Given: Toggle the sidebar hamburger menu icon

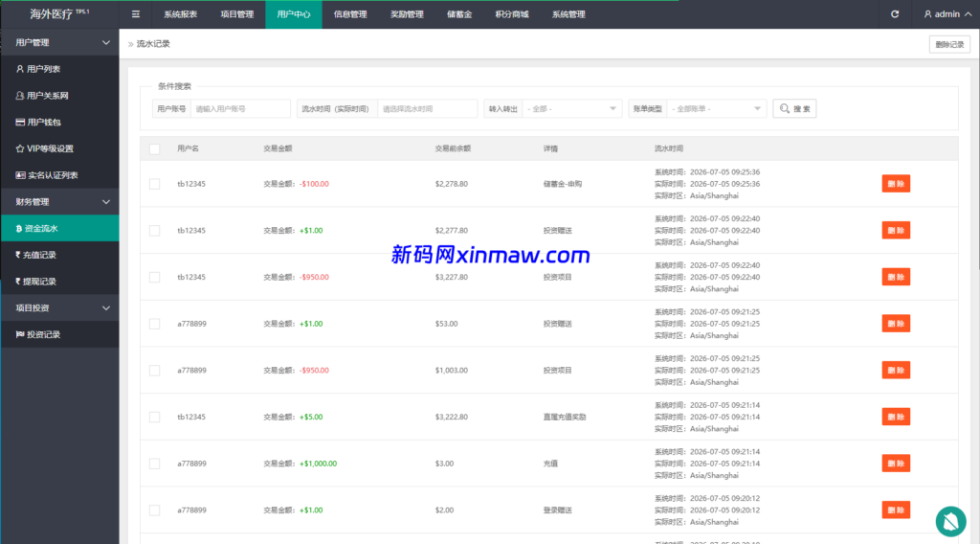Looking at the screenshot, I should (x=136, y=14).
